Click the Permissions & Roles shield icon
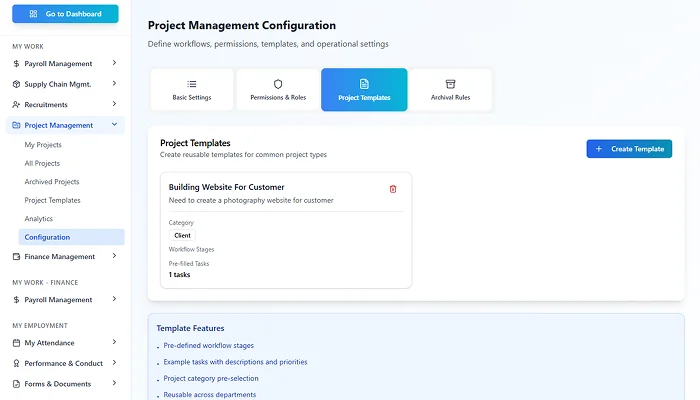 tap(278, 84)
